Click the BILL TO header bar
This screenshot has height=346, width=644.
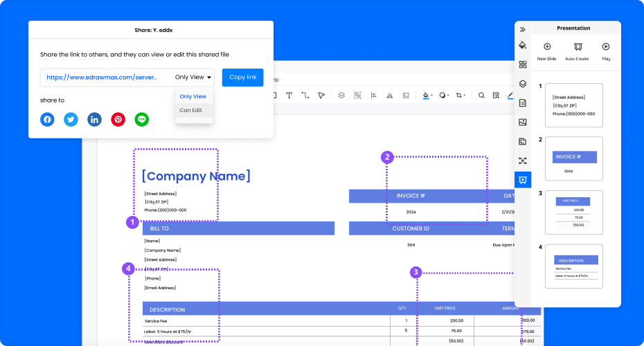[239, 228]
